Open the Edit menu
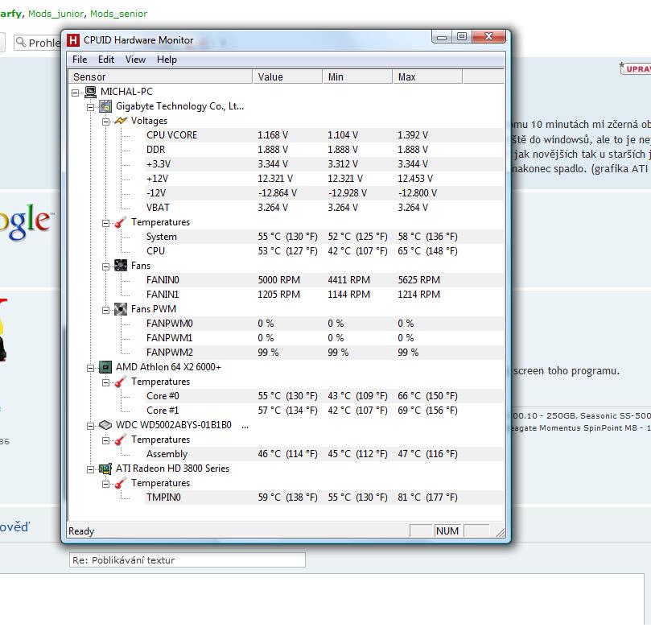This screenshot has width=651, height=644. point(106,60)
